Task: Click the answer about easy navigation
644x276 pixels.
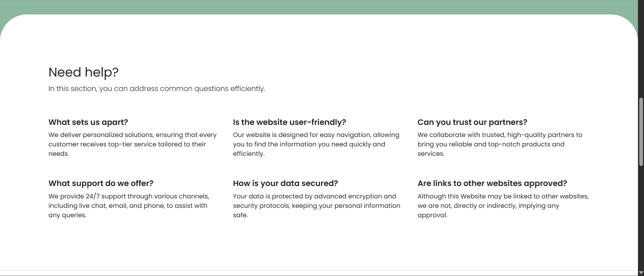Action: [316, 144]
